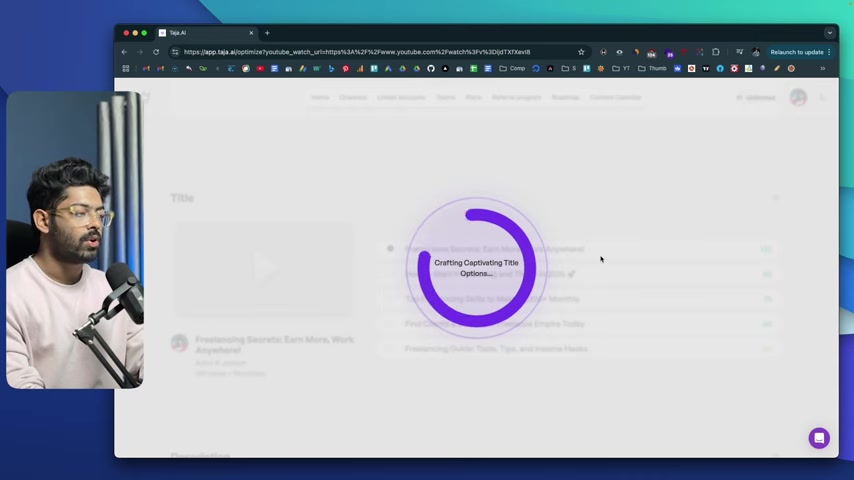
Task: Open the Extensions puzzle icon
Action: (x=716, y=52)
